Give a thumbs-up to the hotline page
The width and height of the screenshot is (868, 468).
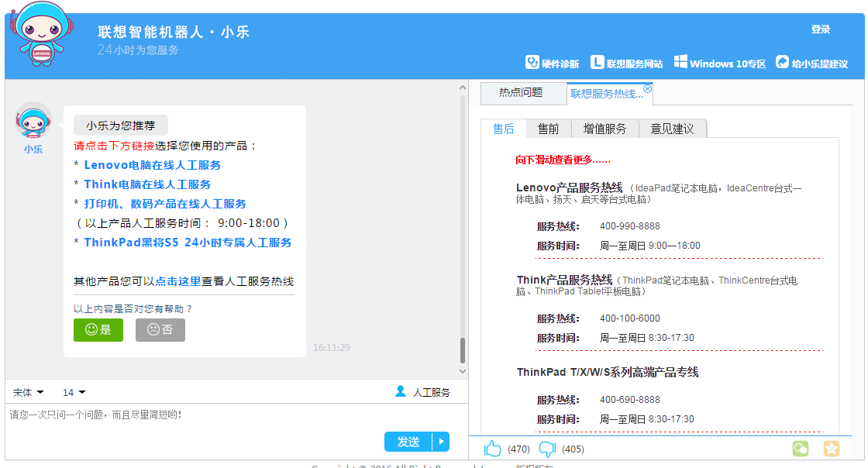click(492, 449)
